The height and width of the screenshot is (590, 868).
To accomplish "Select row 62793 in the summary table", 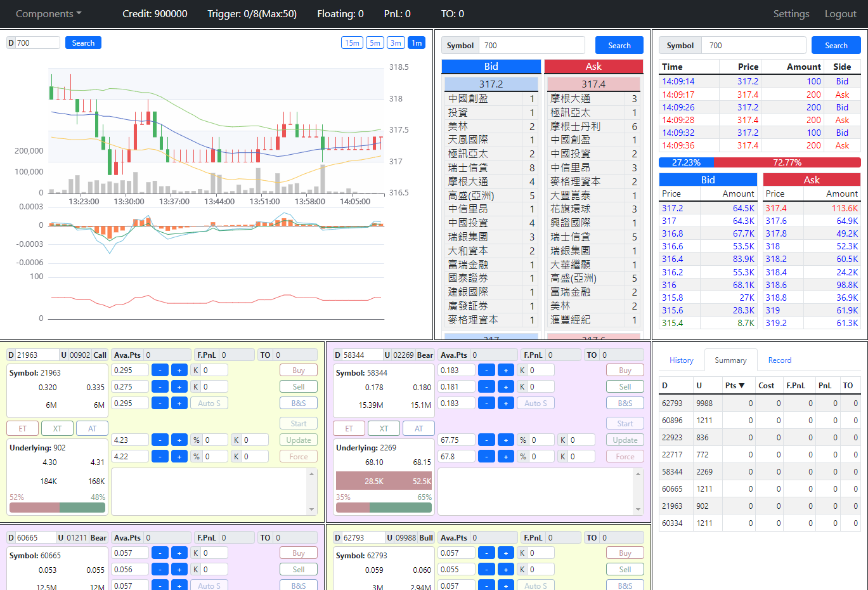I will point(760,403).
